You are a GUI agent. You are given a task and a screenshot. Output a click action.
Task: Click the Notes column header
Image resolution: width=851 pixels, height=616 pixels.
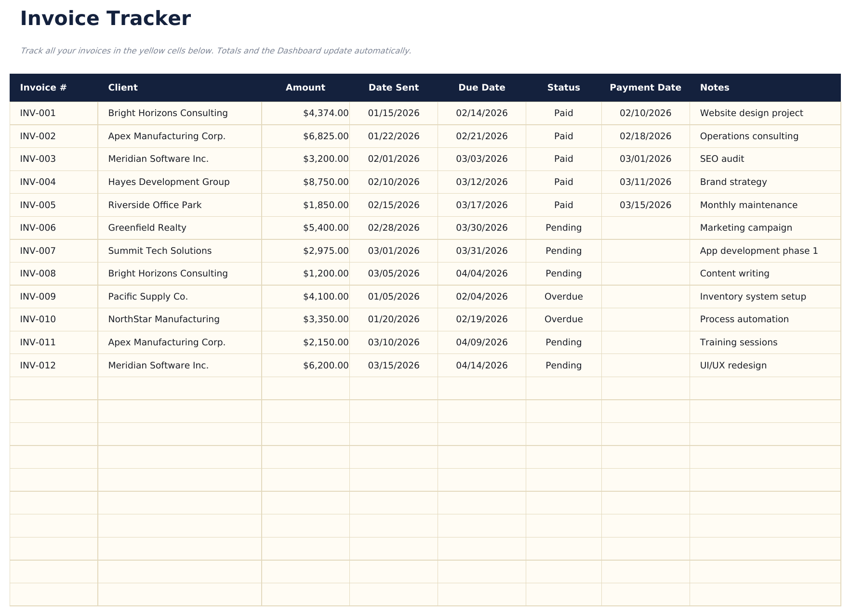click(715, 87)
